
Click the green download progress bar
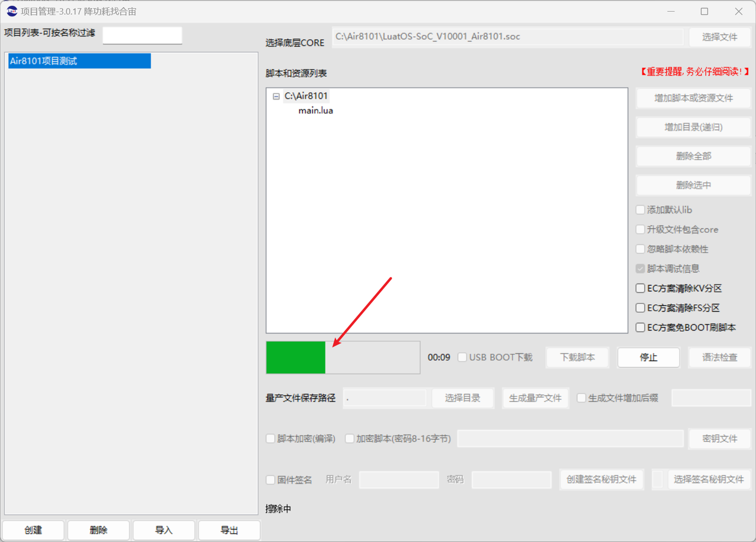coord(343,357)
